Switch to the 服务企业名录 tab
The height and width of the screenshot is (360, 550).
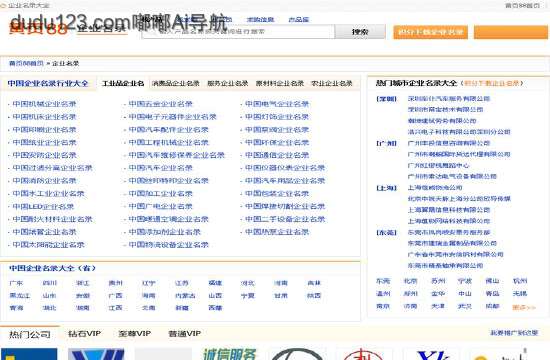228,84
